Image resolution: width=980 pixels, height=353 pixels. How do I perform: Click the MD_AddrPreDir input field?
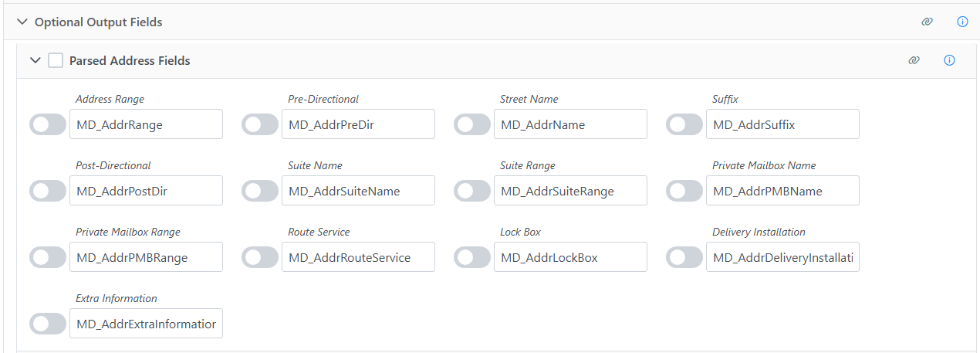[358, 124]
